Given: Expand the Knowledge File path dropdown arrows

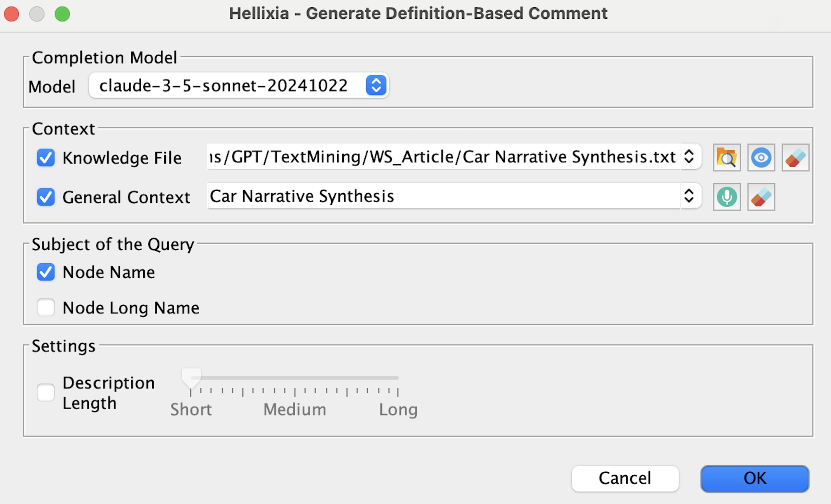Looking at the screenshot, I should [689, 157].
